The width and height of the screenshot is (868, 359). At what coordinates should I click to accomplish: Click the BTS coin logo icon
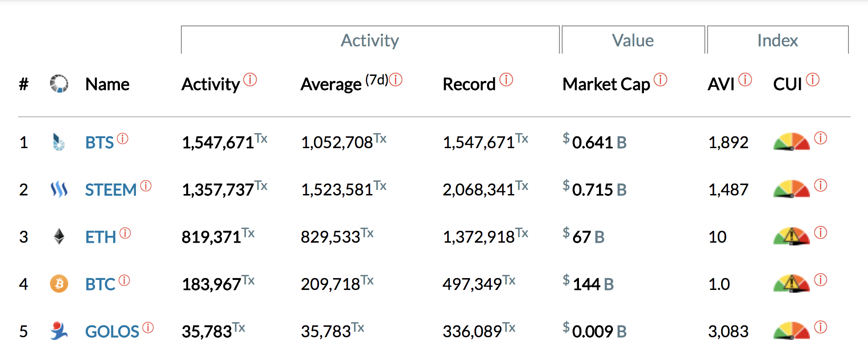(59, 142)
